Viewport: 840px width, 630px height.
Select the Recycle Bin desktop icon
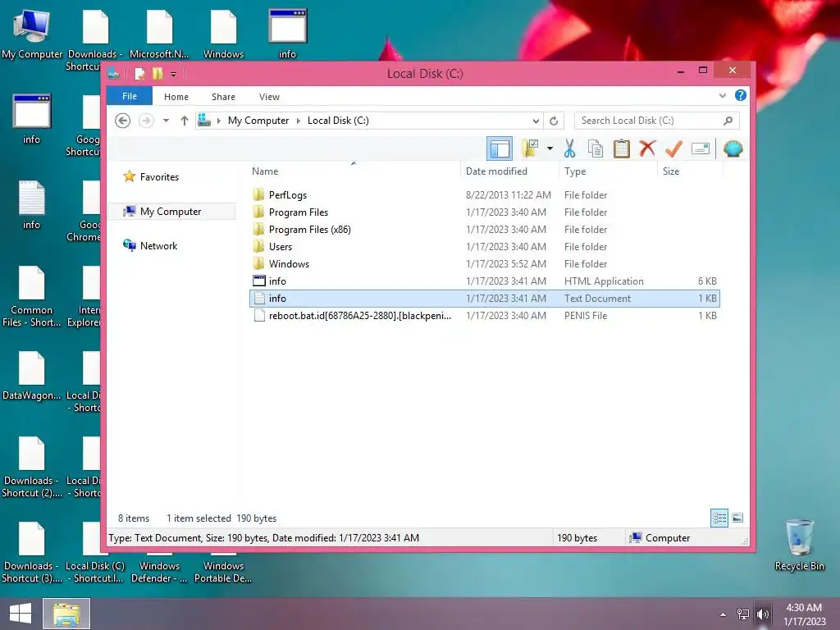[799, 545]
